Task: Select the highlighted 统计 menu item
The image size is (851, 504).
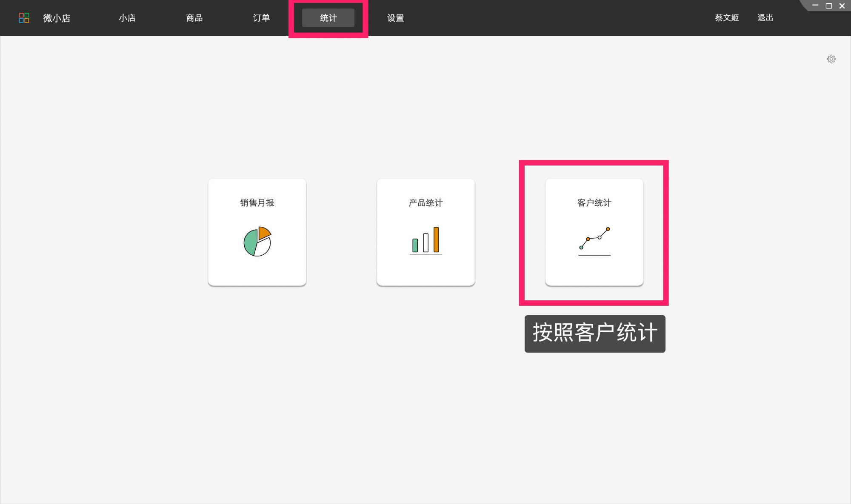Action: click(328, 18)
